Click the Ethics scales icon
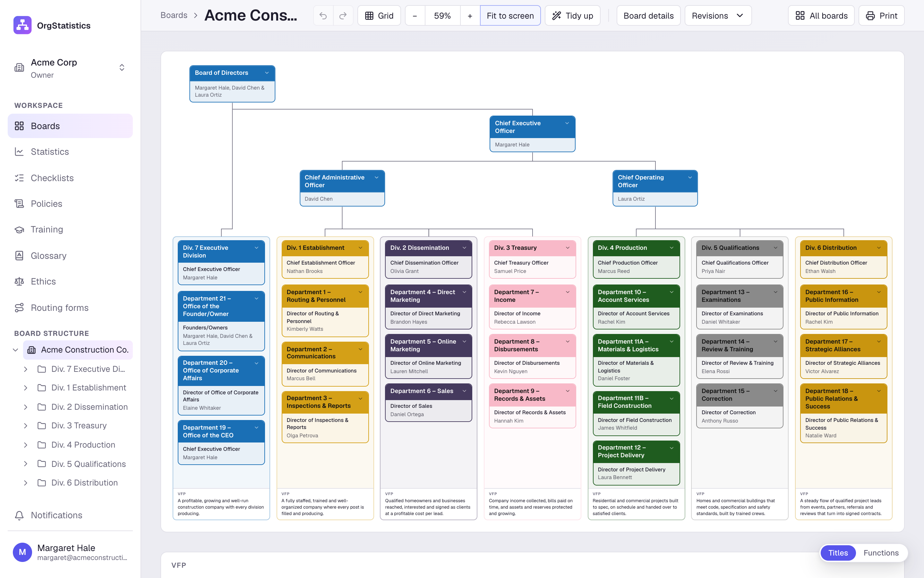Viewport: 924px width, 578px height. click(x=19, y=281)
